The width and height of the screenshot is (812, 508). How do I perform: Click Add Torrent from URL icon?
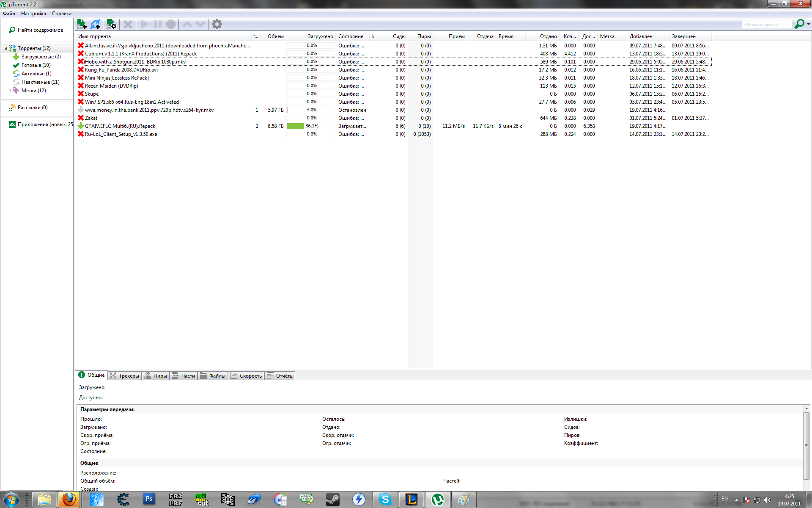pyautogui.click(x=96, y=24)
